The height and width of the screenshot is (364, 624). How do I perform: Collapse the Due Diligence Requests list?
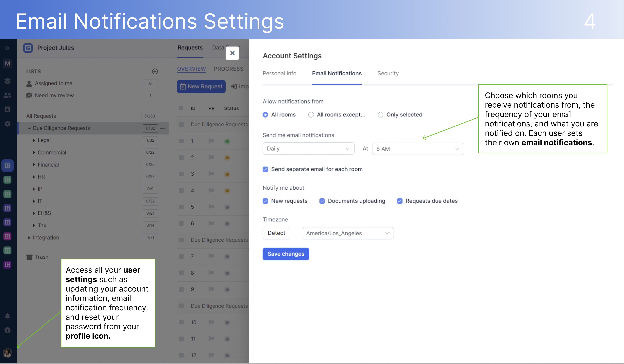(29, 128)
